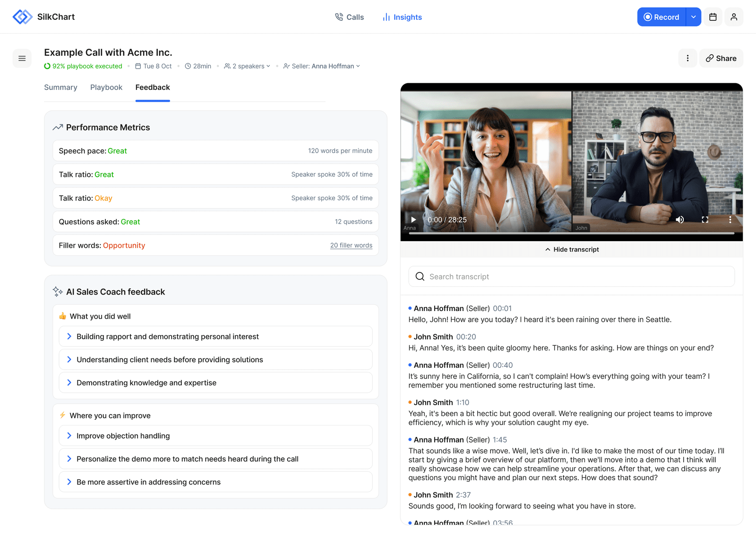The image size is (756, 538).
Task: Open the user profile icon
Action: click(x=733, y=17)
